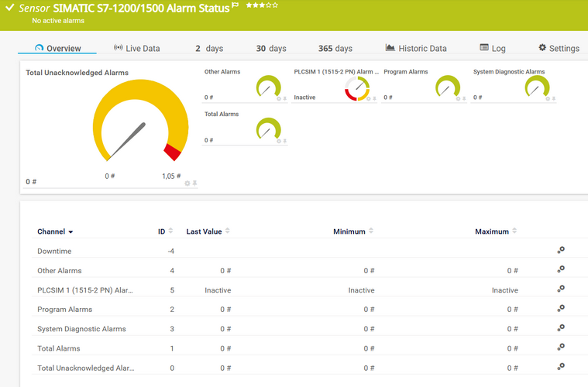This screenshot has width=588, height=387.
Task: Open gear settings on Total Alarms gauge
Action: pos(279,141)
